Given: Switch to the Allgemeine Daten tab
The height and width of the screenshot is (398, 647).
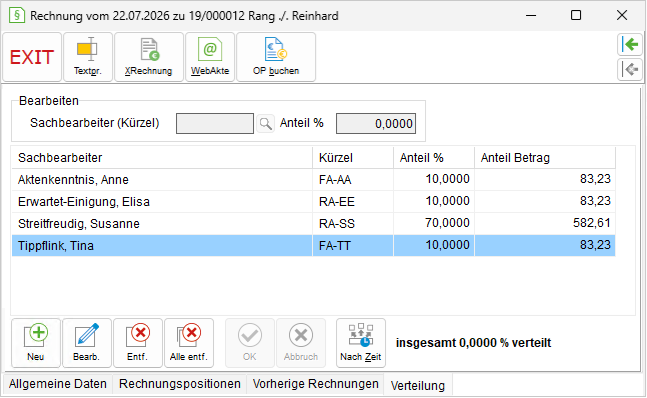Looking at the screenshot, I should 58,384.
